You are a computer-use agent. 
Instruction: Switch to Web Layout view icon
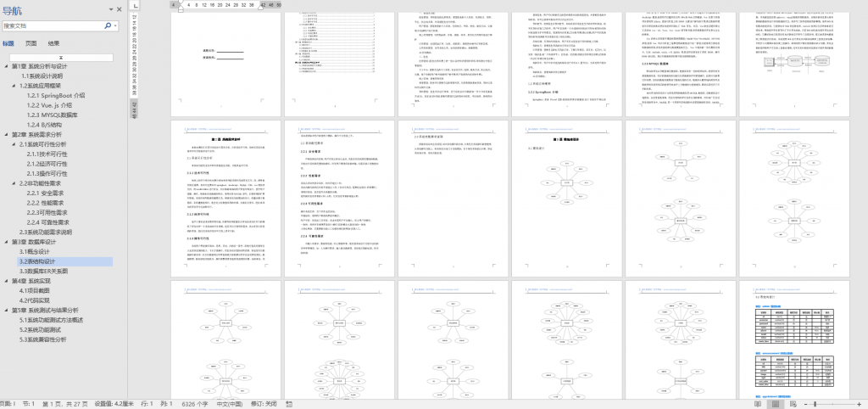[x=793, y=404]
